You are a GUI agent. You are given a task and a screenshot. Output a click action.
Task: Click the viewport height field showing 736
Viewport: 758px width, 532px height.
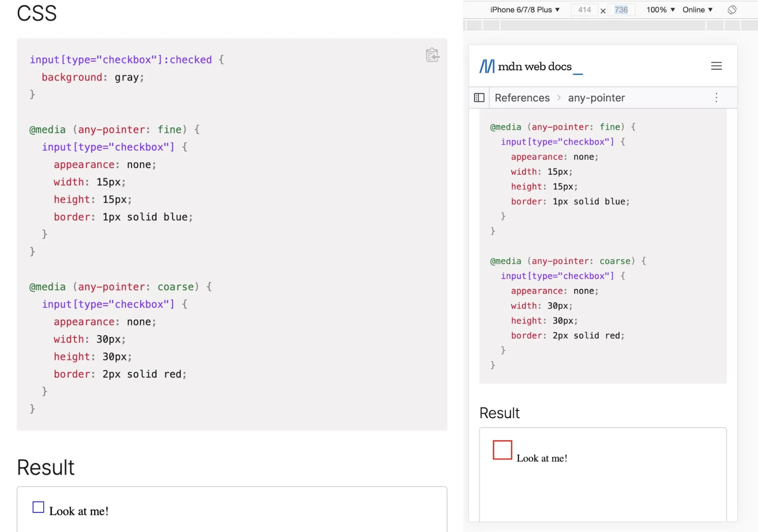pyautogui.click(x=621, y=10)
